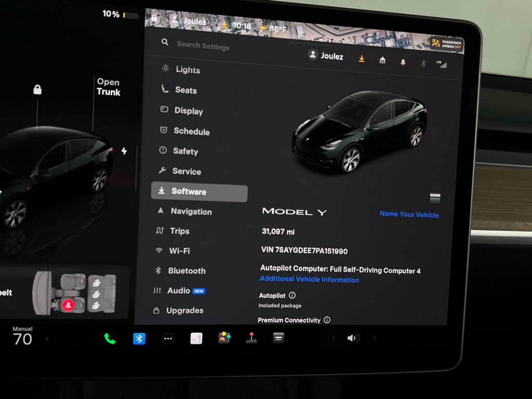Open the Audio settings

point(179,290)
